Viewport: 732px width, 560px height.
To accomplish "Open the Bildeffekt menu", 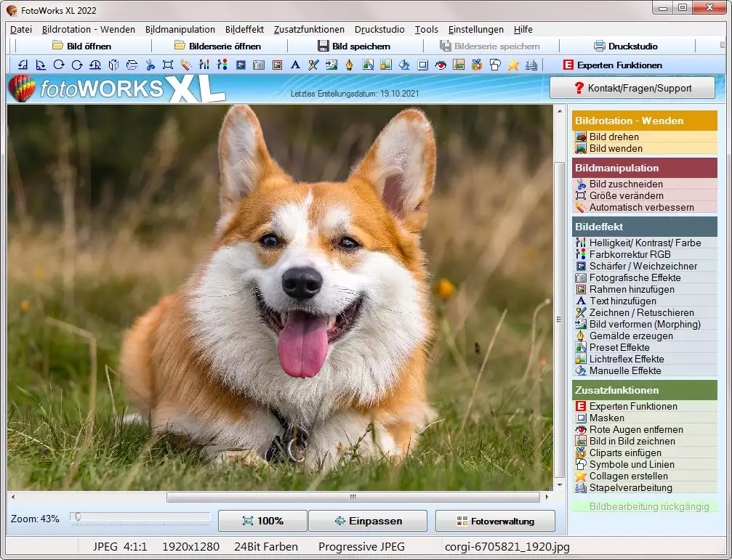I will 244,30.
